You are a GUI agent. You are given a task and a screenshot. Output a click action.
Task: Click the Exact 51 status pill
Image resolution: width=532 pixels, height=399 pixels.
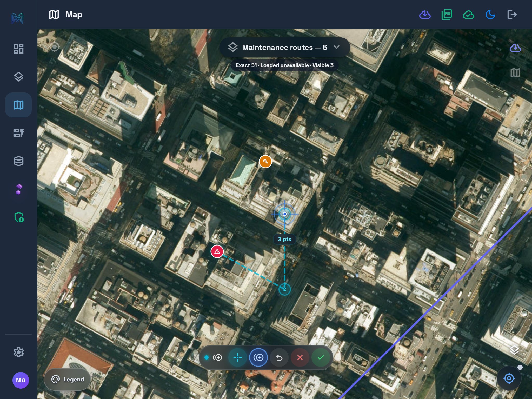[285, 65]
